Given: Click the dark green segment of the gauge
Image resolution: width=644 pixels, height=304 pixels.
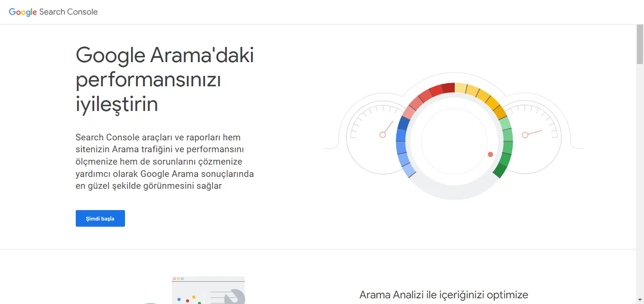Looking at the screenshot, I should tap(501, 168).
